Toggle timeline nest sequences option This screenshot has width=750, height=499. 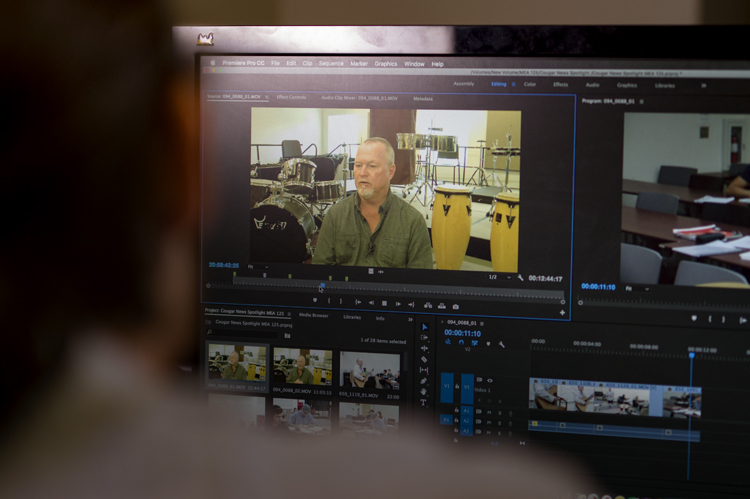point(448,342)
